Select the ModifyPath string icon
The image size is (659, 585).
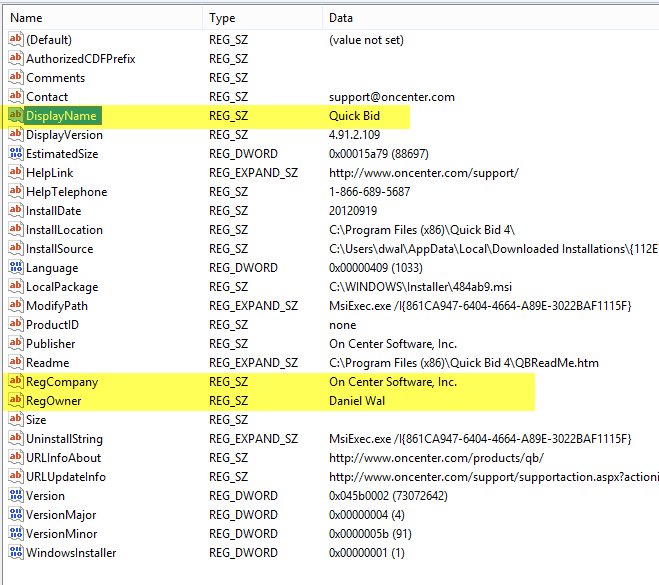tap(16, 306)
